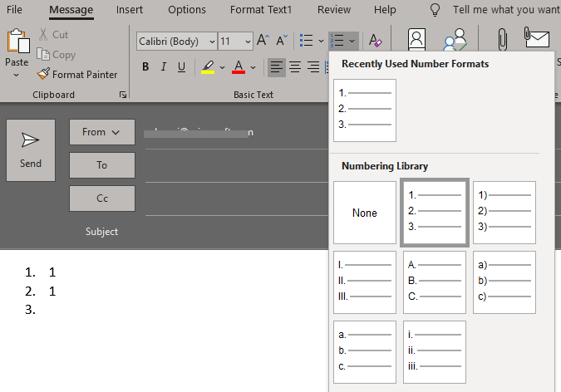Open the File menu
This screenshot has height=392, width=561.
[x=14, y=10]
